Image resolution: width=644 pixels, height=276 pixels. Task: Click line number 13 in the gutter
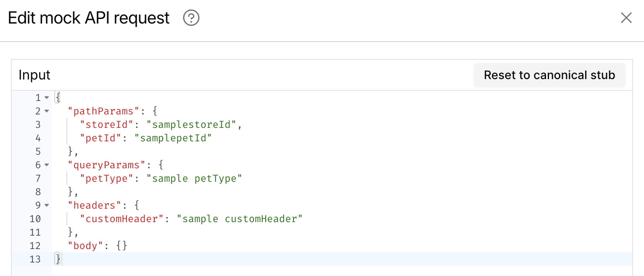tap(35, 259)
